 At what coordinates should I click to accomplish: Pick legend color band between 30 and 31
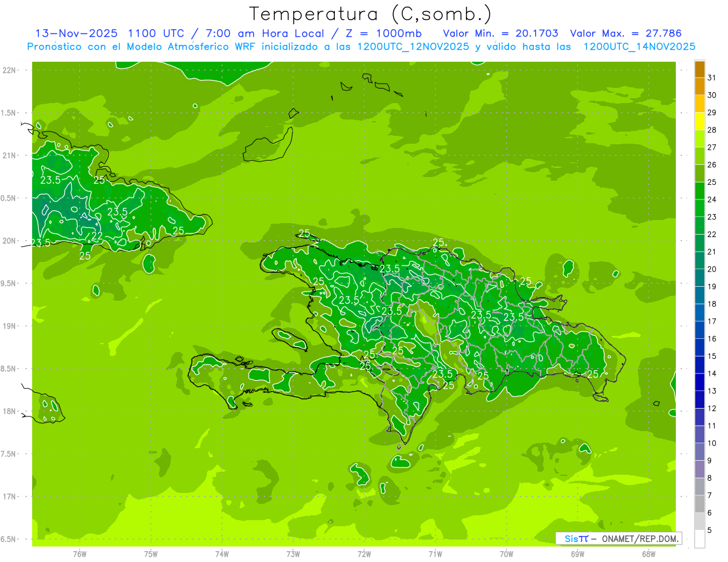(699, 87)
